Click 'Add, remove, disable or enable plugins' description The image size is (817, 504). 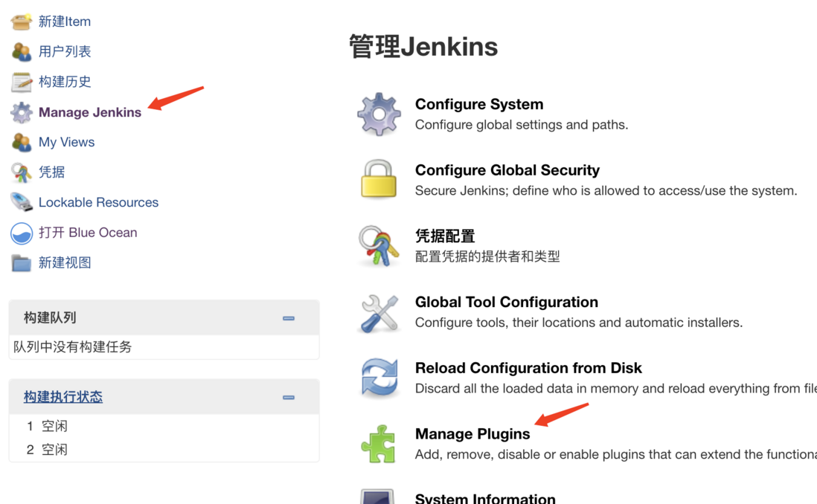click(x=616, y=454)
